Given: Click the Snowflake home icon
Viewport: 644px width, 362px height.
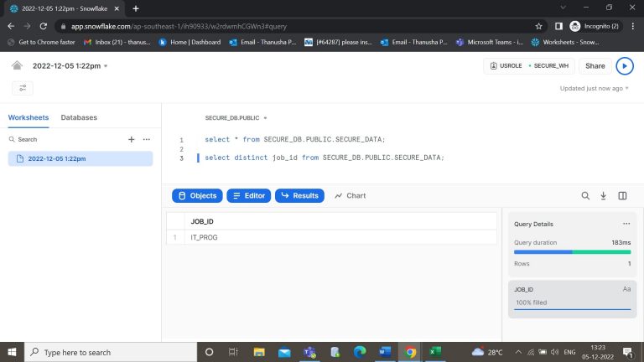Looking at the screenshot, I should (x=18, y=65).
